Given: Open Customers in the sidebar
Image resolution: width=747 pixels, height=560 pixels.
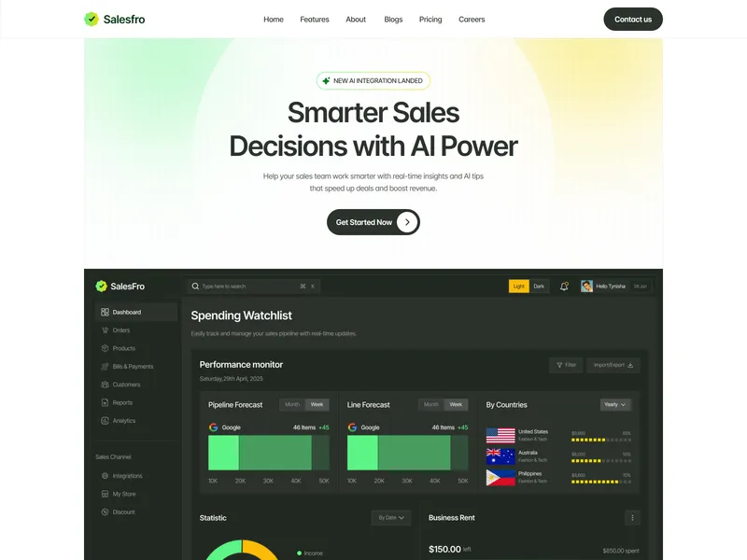Looking at the screenshot, I should tap(126, 385).
